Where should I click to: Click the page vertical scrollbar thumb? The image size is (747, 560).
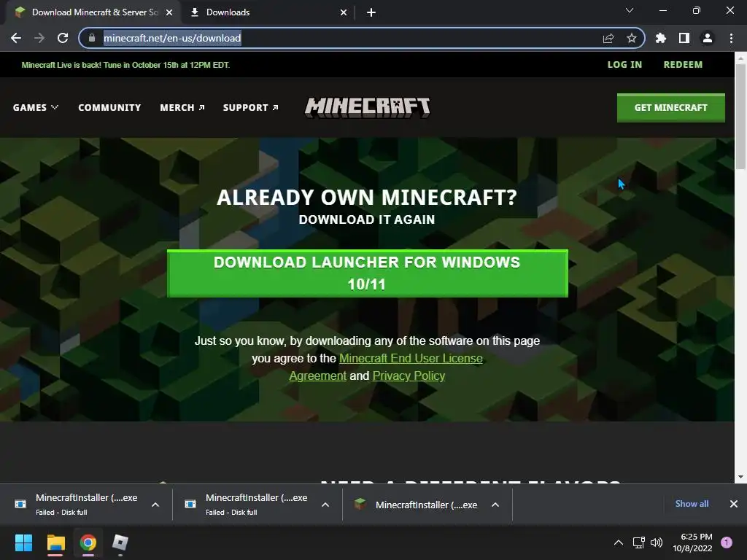(740, 116)
